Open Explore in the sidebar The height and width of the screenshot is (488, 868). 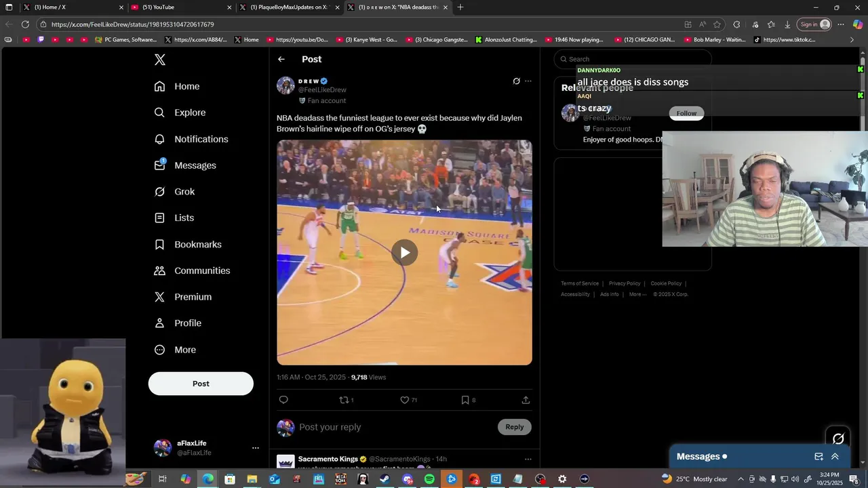180,113
